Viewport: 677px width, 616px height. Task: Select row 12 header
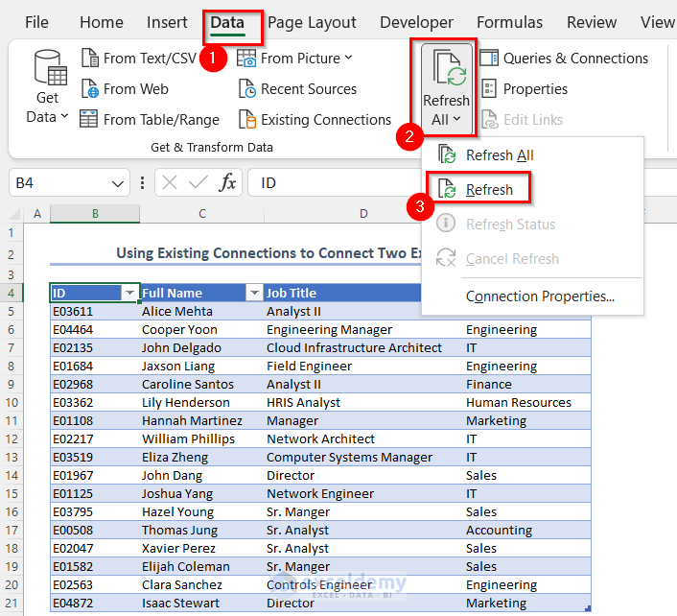(x=12, y=438)
